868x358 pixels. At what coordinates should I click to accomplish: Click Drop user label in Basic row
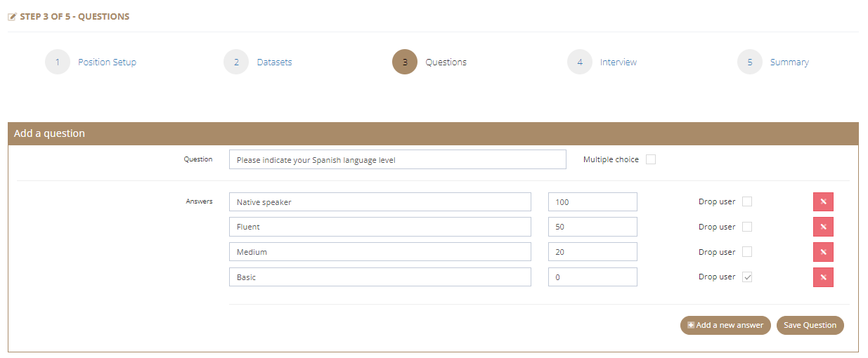pos(717,277)
